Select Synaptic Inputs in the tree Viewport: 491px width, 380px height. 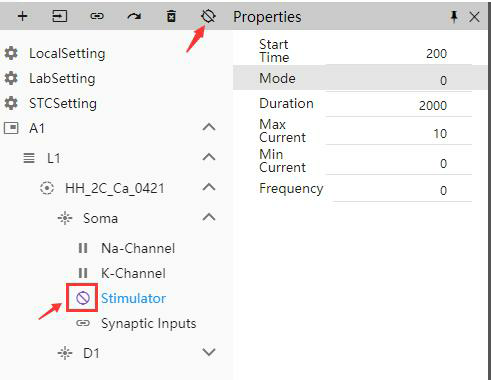tap(149, 324)
